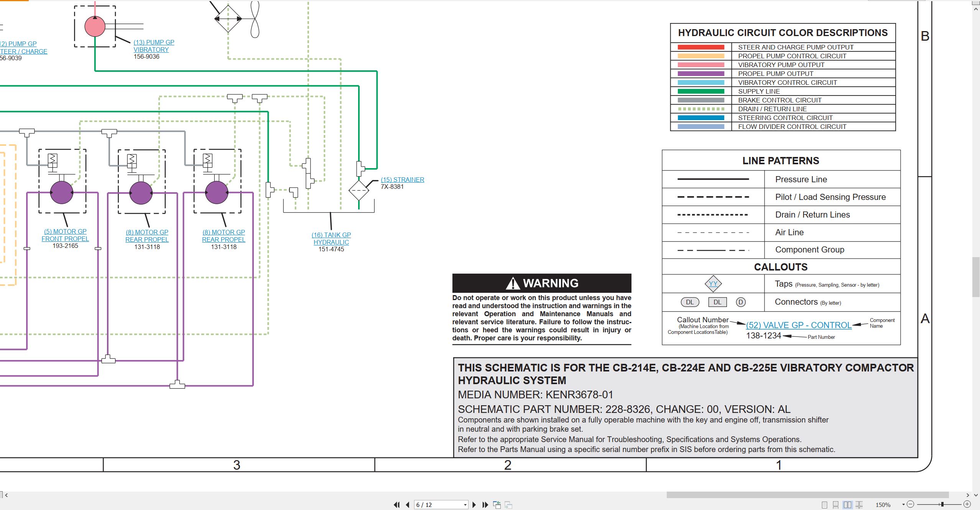Click the 156-9036 part number

click(x=146, y=57)
